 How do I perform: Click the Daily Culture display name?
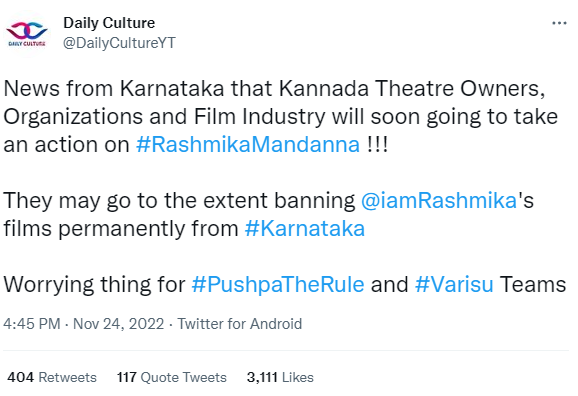tap(109, 23)
